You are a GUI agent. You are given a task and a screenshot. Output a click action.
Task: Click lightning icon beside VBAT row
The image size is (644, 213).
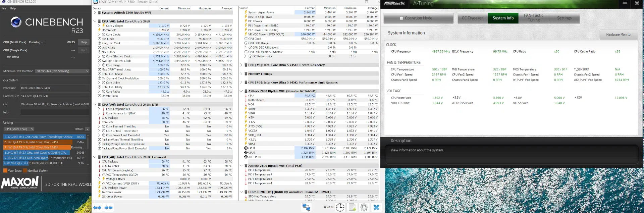click(x=246, y=144)
